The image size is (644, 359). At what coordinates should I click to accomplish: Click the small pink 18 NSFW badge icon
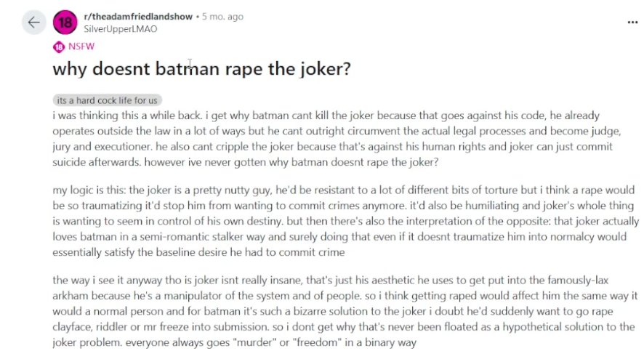[59, 47]
